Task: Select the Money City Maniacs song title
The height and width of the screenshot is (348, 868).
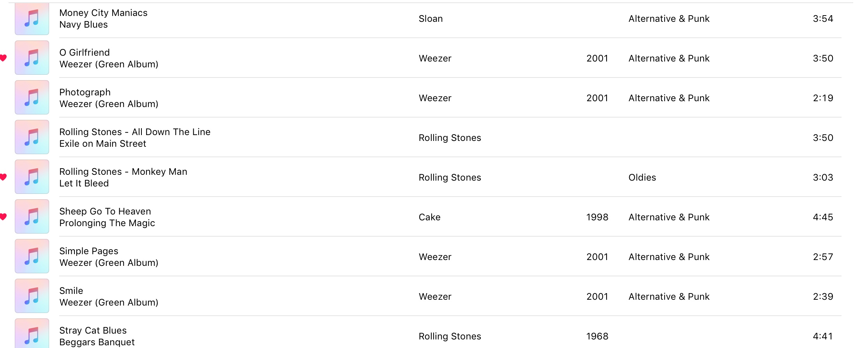Action: pos(103,13)
